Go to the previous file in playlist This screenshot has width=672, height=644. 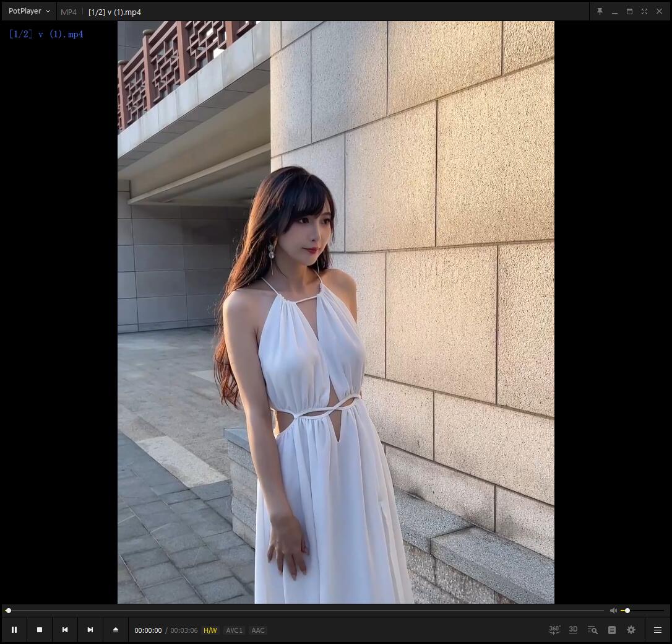[65, 629]
